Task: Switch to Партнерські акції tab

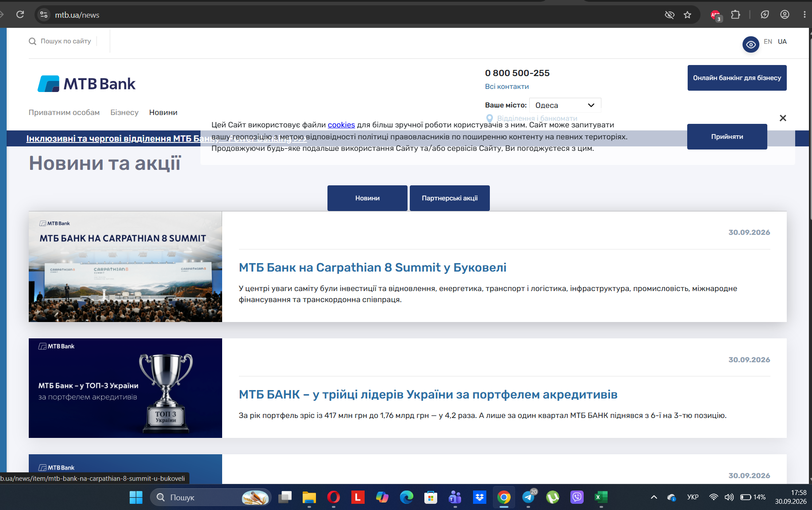Action: (450, 198)
